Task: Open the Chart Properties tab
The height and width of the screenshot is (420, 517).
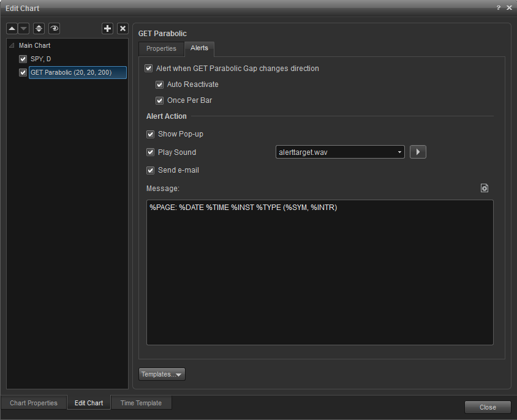Action: click(x=34, y=403)
